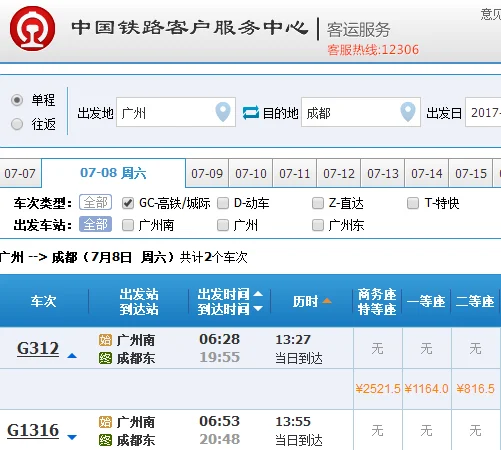The height and width of the screenshot is (450, 501).
Task: Switch to the 07-11 date tab
Action: [x=295, y=173]
